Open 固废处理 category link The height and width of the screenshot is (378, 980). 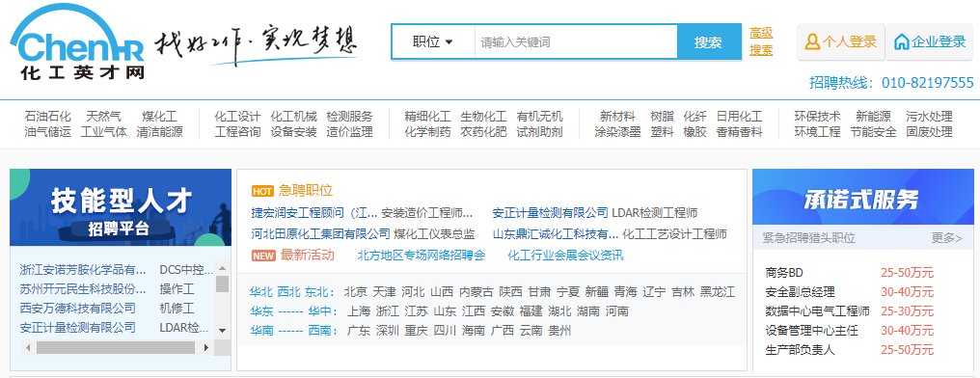pyautogui.click(x=930, y=132)
